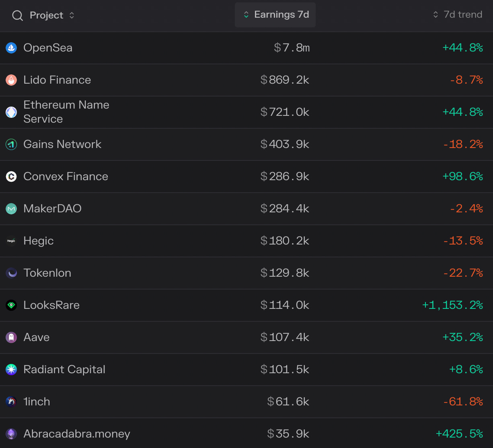Click the -13.5% trend value
Viewport: 493px width, 448px height.
(x=462, y=241)
